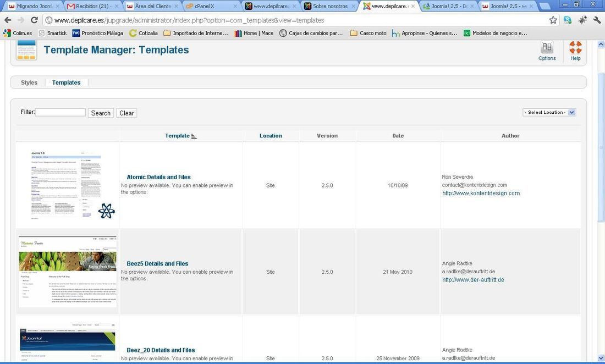The width and height of the screenshot is (605, 364).
Task: Open a new browser tab button
Action: (544, 6)
